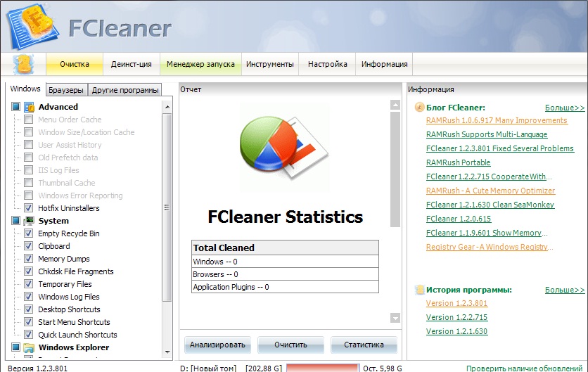Toggle the Empty Recycle Bin checkbox
This screenshot has width=588, height=372.
coord(28,233)
